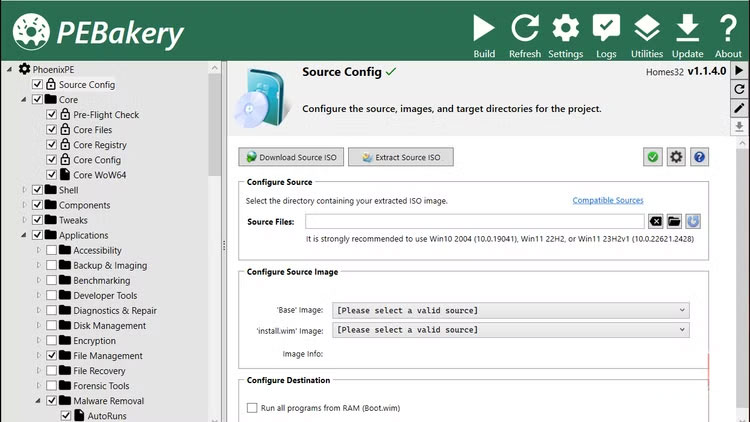Viewport: 750px width, 422px height.
Task: Open the 'install.wim' Image dropdown
Action: (x=510, y=329)
